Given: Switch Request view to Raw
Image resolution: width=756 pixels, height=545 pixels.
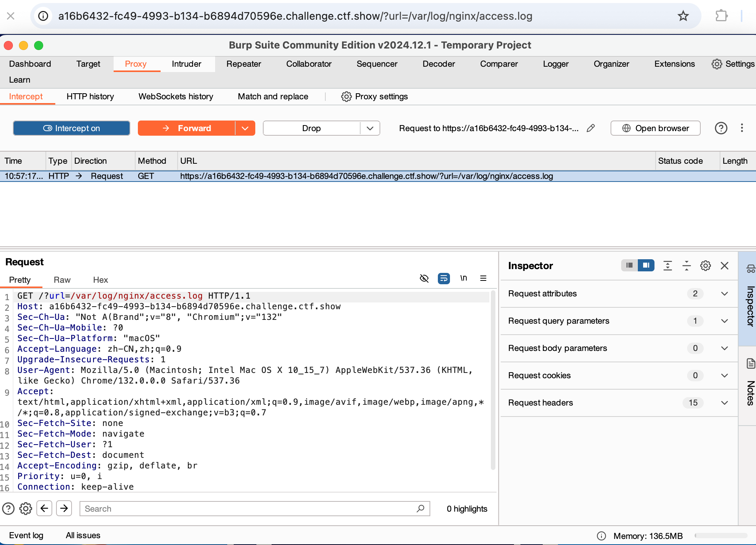Looking at the screenshot, I should 62,280.
